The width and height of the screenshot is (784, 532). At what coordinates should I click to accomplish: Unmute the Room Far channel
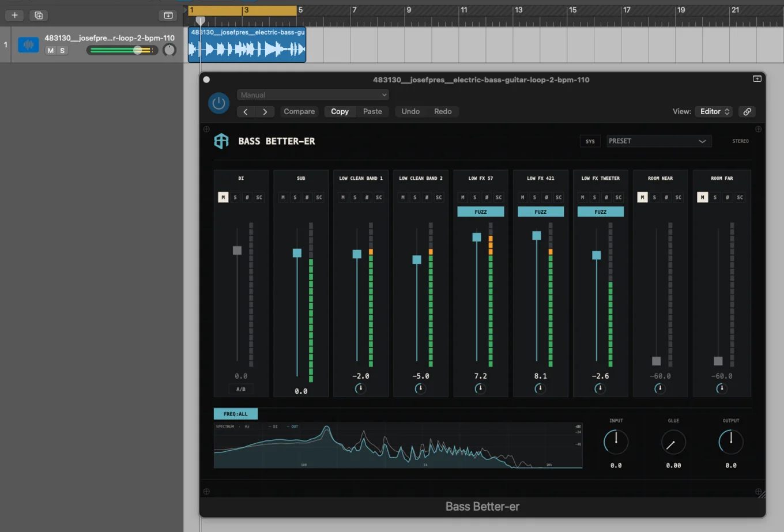(x=702, y=197)
